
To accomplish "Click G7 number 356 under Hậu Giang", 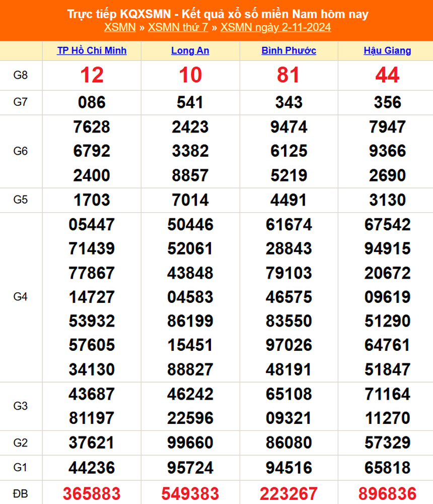I will tap(387, 103).
